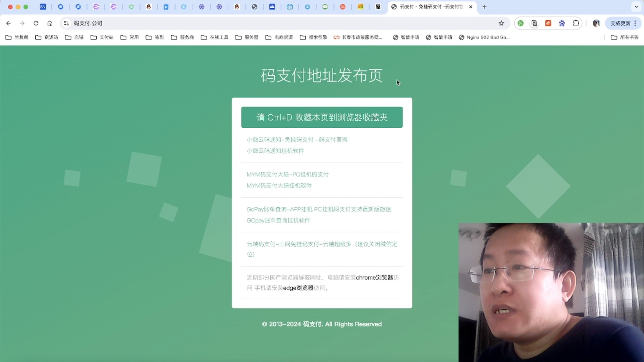Click the forward navigation arrow

(22, 23)
